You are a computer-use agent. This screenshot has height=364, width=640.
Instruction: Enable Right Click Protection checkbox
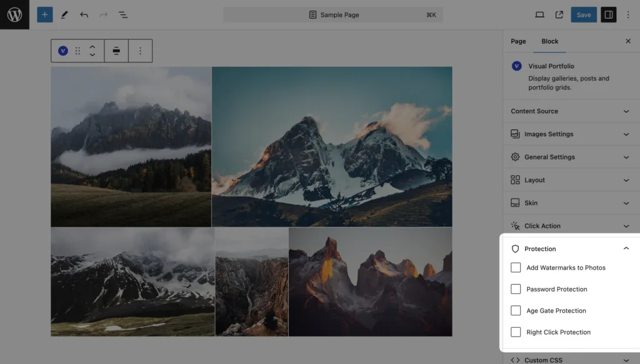(x=516, y=332)
